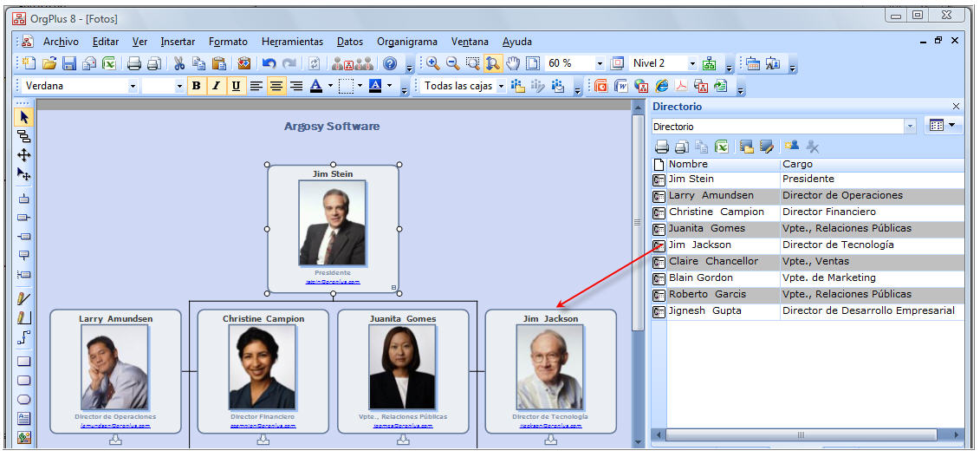
Task: Publish to PowerPoint icon
Action: [x=601, y=86]
